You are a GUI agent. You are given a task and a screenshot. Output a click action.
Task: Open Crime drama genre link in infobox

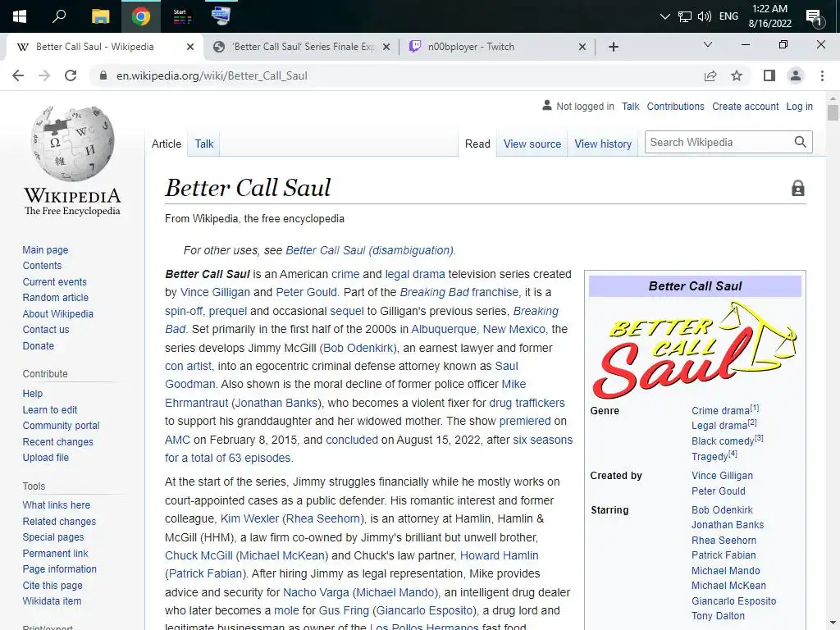(720, 411)
